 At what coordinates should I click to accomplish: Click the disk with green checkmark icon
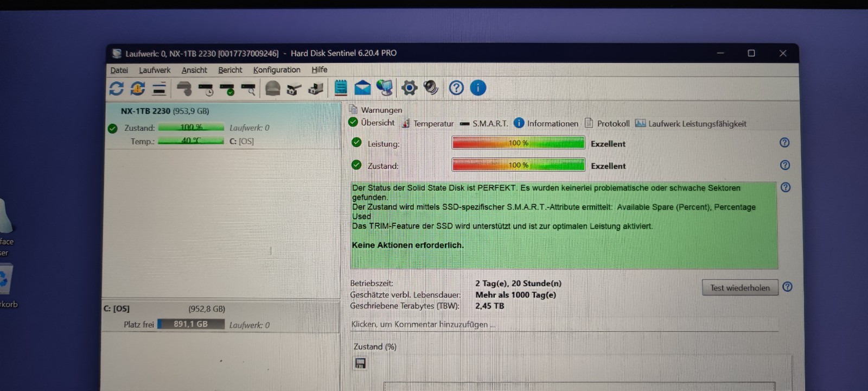[x=227, y=89]
